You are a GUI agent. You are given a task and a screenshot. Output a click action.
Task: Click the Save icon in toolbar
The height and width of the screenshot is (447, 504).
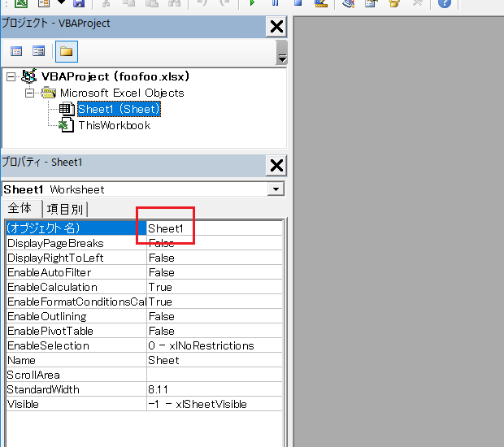(x=79, y=4)
